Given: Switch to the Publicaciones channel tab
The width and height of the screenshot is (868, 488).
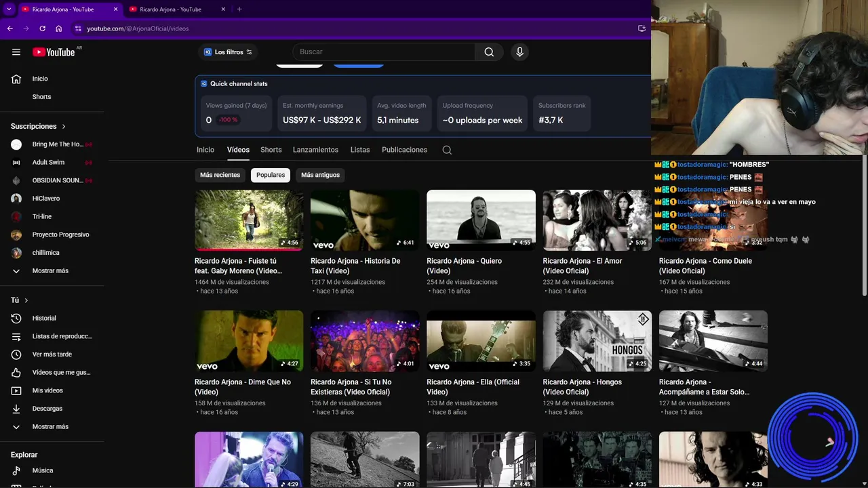Looking at the screenshot, I should (x=404, y=150).
